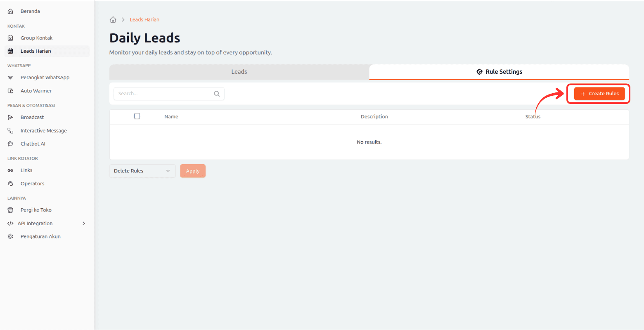Switch to the Leads tab
Image resolution: width=644 pixels, height=330 pixels.
pos(239,72)
